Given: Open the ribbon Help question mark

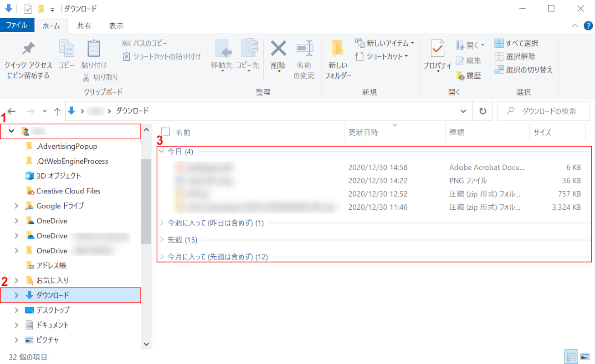Looking at the screenshot, I should click(587, 26).
